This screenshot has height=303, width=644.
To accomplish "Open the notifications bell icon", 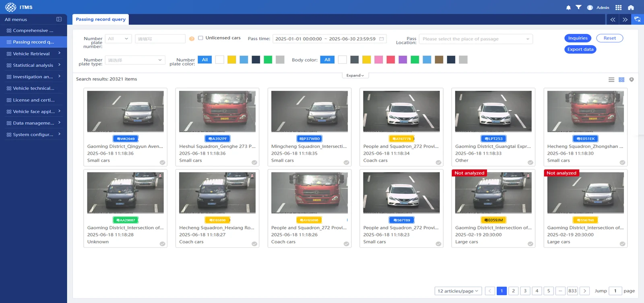I will pyautogui.click(x=568, y=8).
